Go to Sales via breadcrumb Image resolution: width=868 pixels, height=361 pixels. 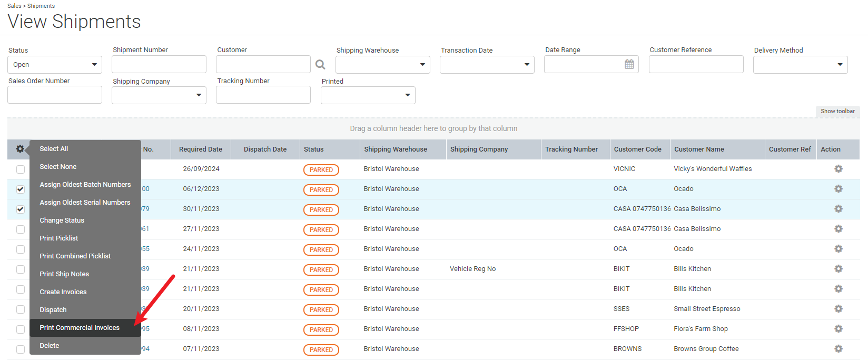(x=14, y=6)
